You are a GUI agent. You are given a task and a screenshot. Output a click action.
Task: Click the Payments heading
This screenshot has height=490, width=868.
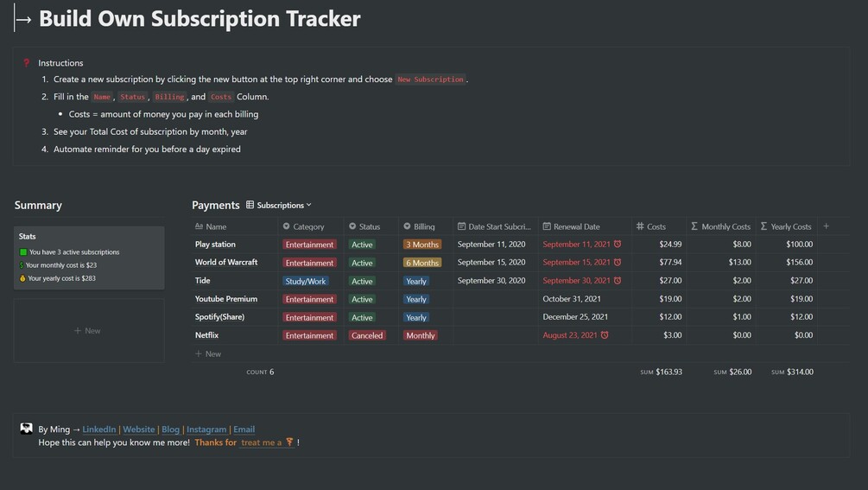[215, 206]
